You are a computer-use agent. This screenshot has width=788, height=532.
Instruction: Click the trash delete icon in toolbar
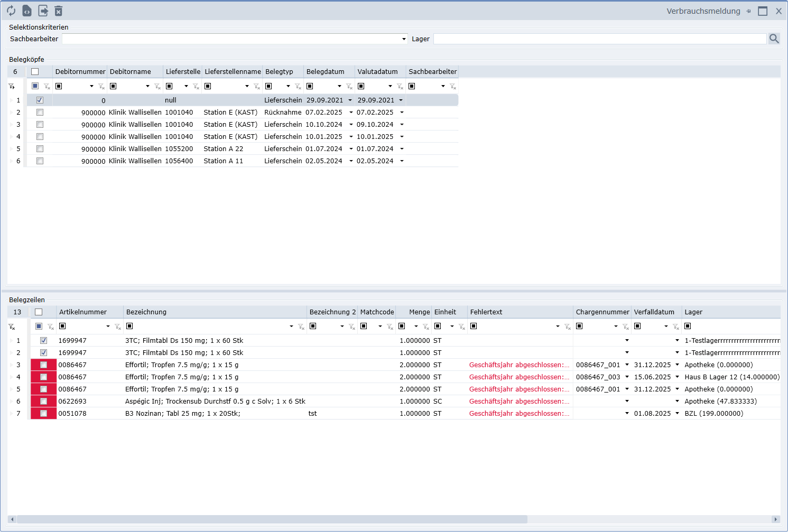[x=59, y=11]
